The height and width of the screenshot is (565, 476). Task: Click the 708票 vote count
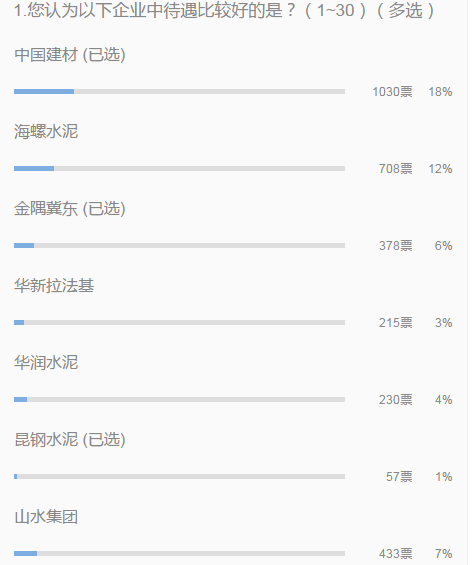pos(396,169)
